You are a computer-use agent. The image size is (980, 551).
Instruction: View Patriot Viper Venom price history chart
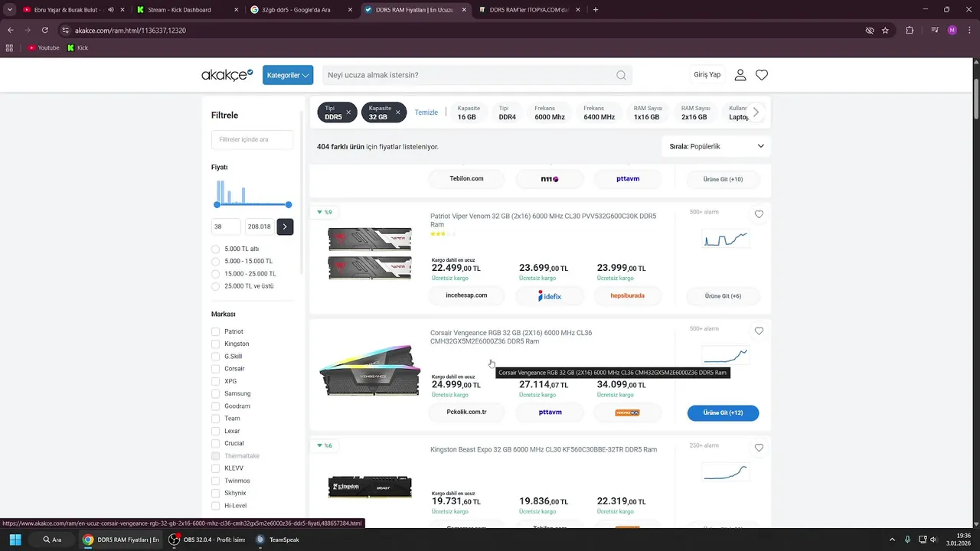tap(725, 240)
